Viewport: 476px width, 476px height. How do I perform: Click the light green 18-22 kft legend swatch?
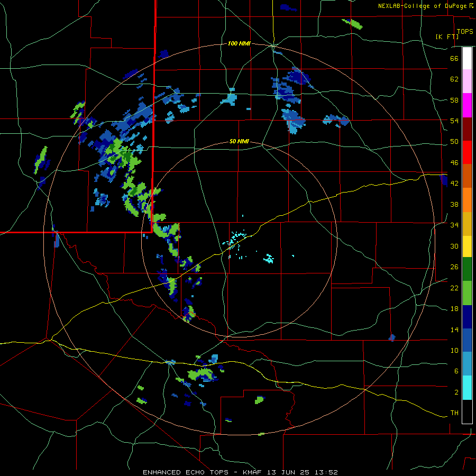click(467, 293)
